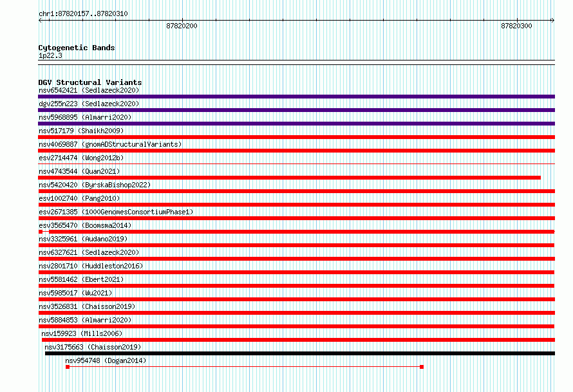The image size is (573, 392).
Task: Click the thin red line under esv2714474
Action: point(296,163)
